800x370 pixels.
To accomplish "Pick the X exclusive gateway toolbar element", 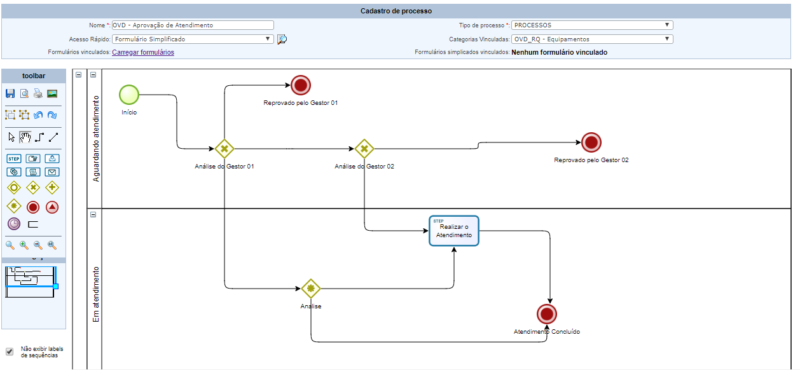I will [33, 187].
